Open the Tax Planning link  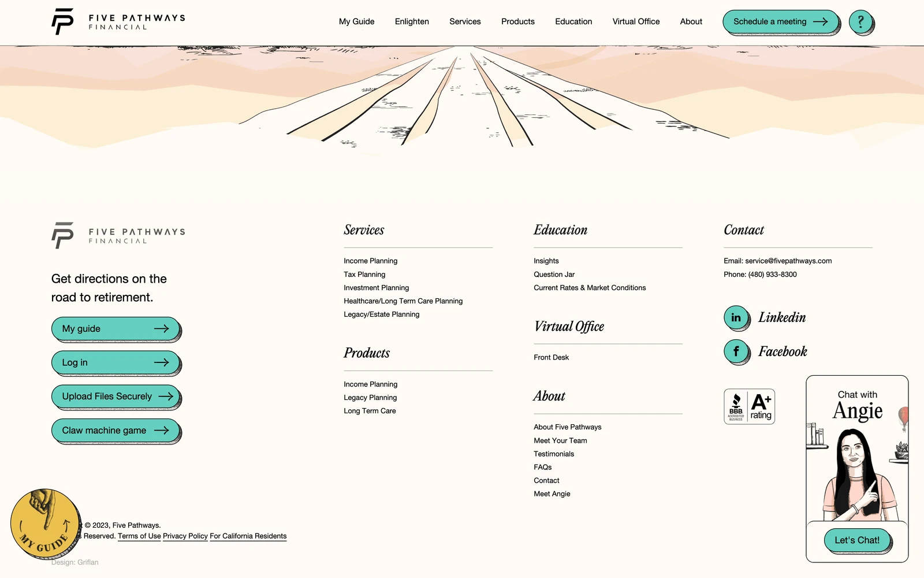click(x=364, y=275)
